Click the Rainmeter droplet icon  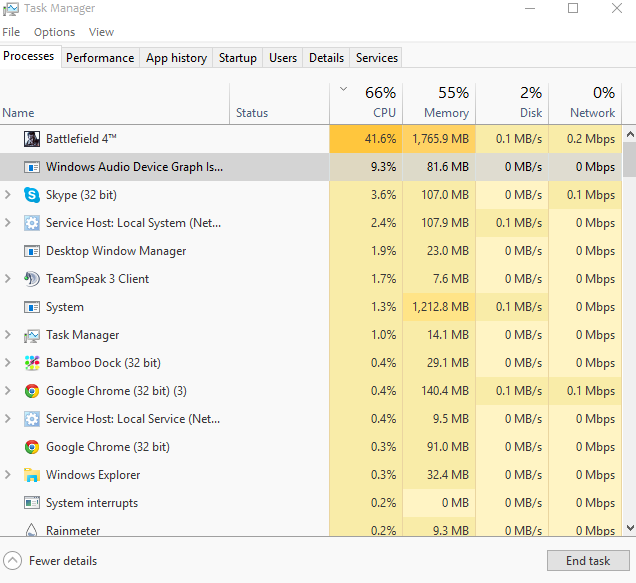[x=32, y=530]
